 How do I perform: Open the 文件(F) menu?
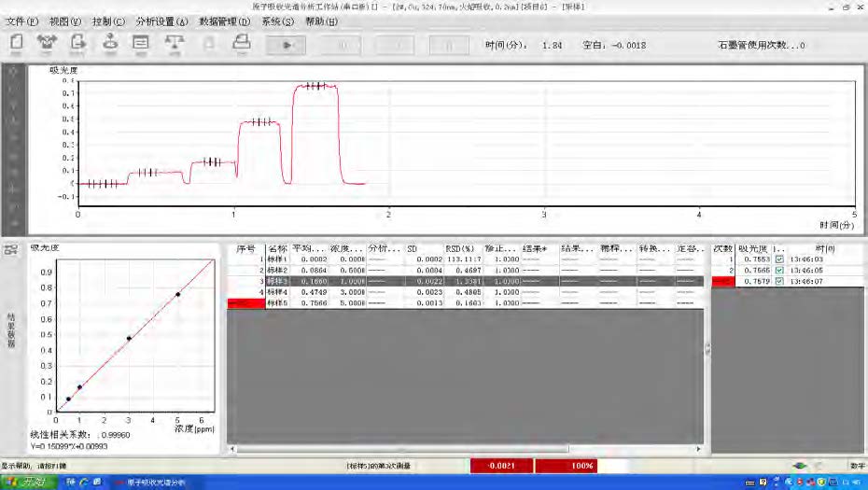click(x=21, y=21)
